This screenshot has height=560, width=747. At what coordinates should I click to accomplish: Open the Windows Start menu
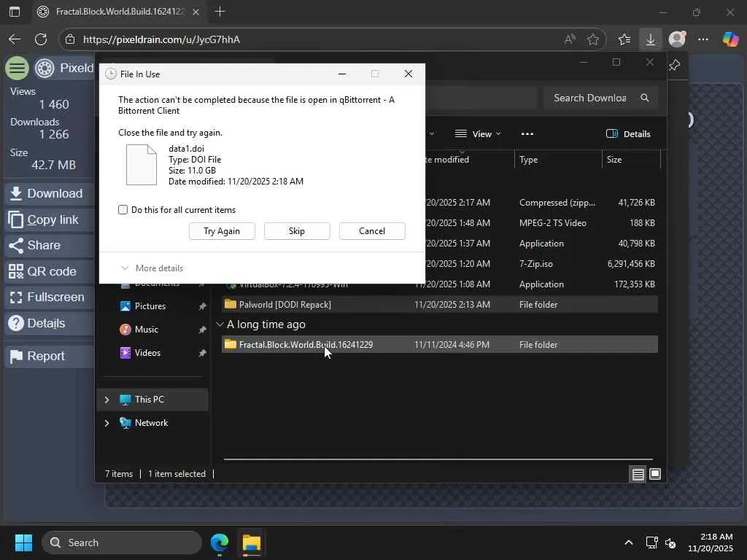coord(23,542)
